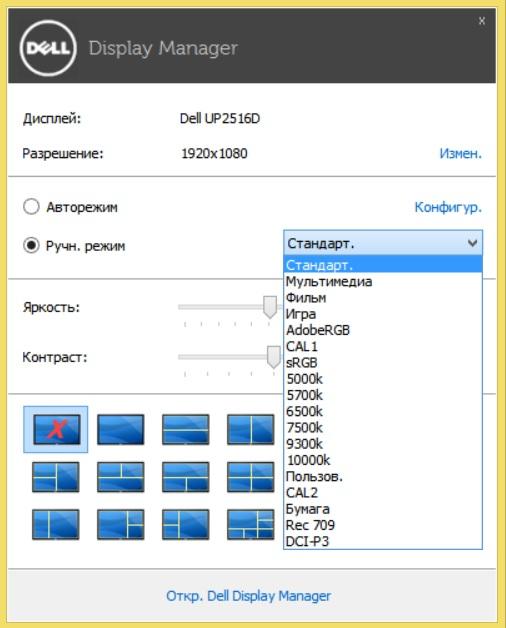Pick the 5000k color temperature
The height and width of the screenshot is (628, 506).
click(383, 378)
